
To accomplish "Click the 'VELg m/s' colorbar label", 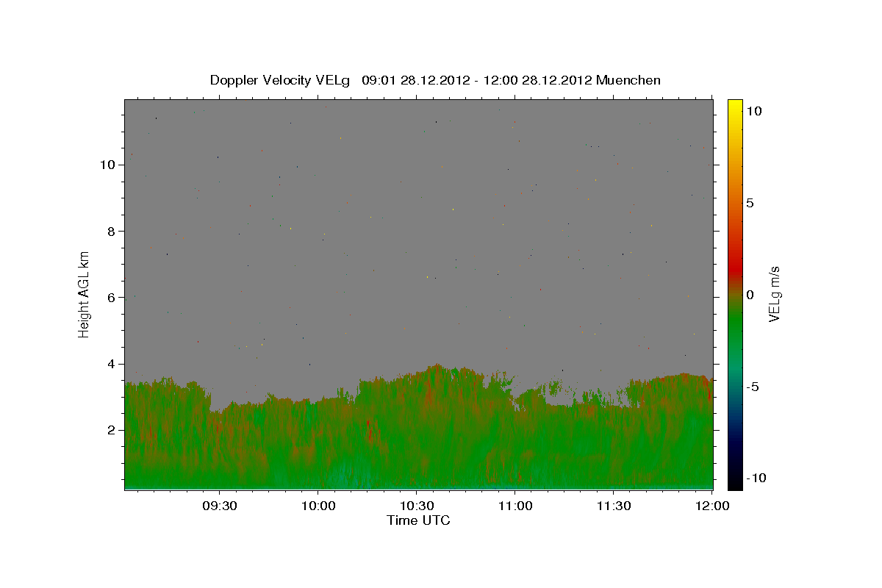I will point(774,294).
